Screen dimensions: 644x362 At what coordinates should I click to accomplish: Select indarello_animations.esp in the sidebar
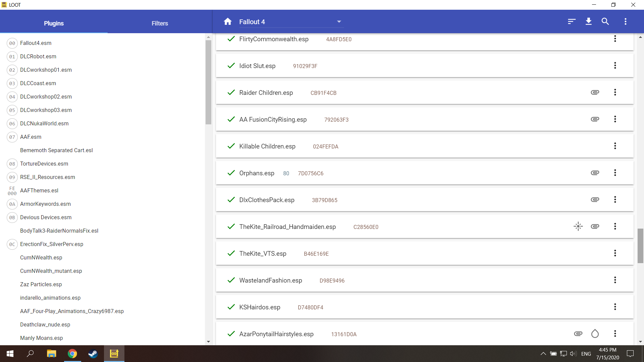[50, 298]
